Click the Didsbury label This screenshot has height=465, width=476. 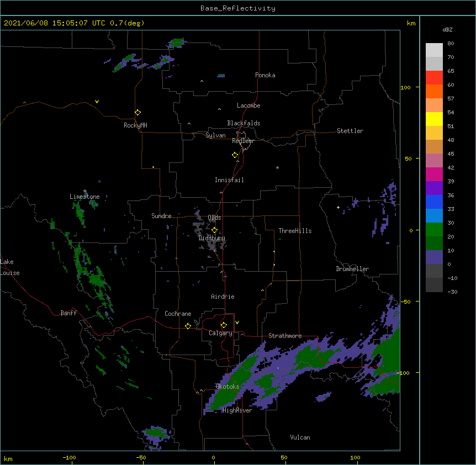pos(211,238)
